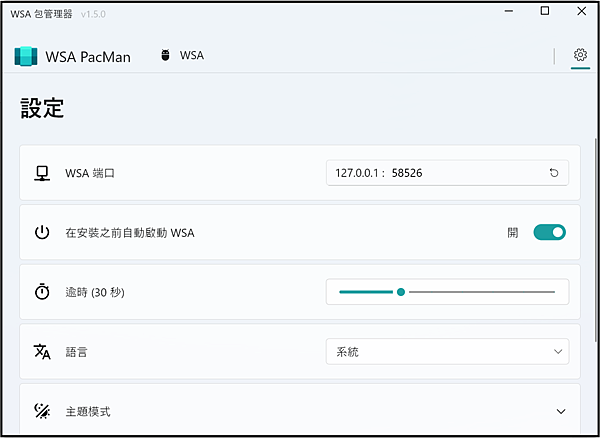Click the stopwatch icon beside 逾時

[42, 292]
